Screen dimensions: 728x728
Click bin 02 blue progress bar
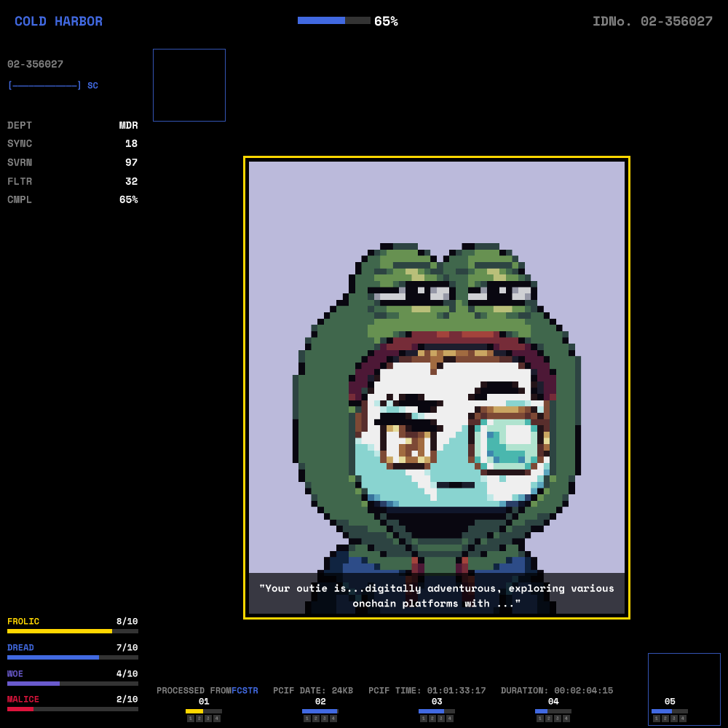coord(320,711)
